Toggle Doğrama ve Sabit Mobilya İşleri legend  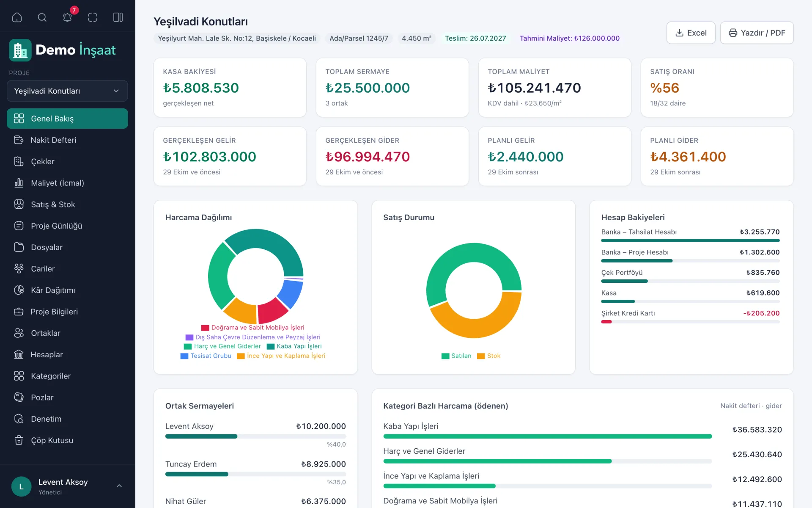click(x=253, y=328)
